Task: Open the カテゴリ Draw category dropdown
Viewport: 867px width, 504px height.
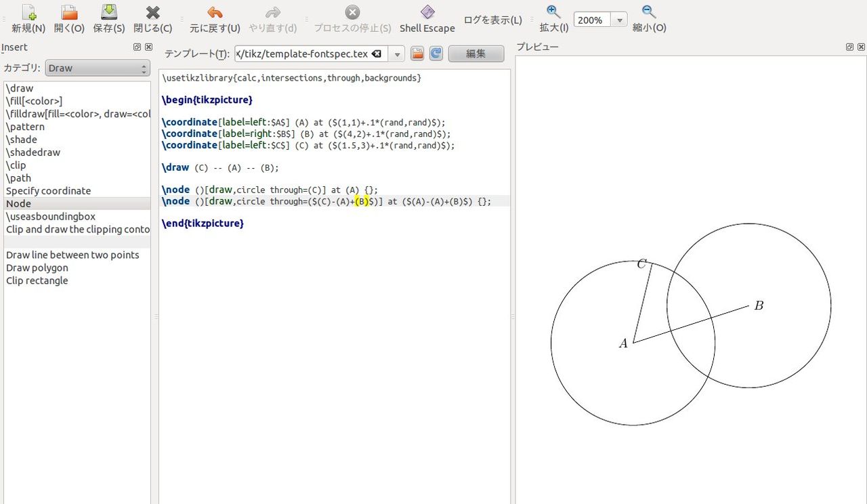Action: [x=98, y=68]
